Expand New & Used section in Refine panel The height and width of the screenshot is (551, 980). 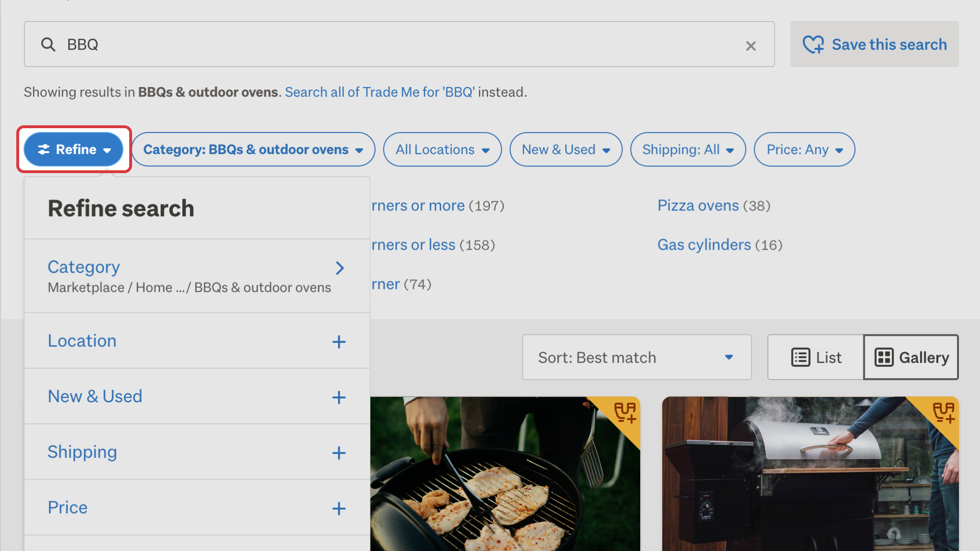click(197, 397)
